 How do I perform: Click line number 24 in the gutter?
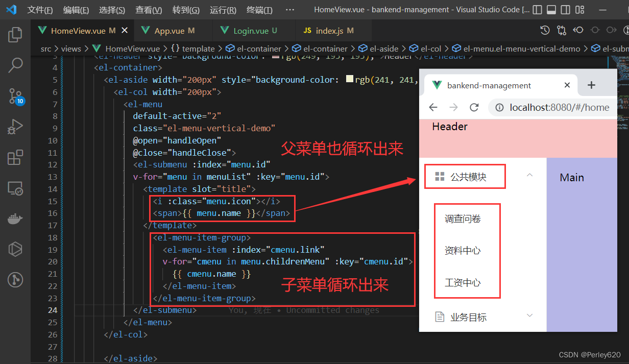coord(53,310)
